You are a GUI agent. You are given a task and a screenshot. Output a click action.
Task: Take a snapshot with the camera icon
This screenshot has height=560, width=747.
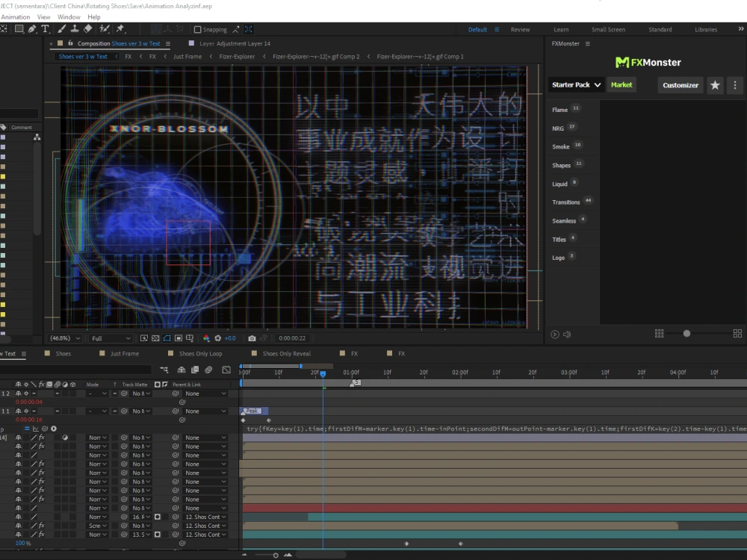252,337
